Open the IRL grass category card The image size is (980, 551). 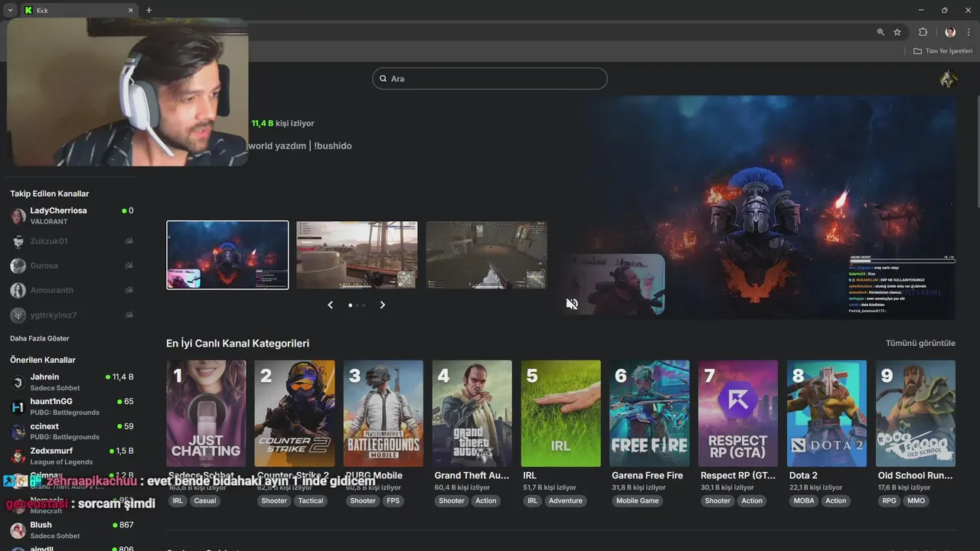click(561, 413)
